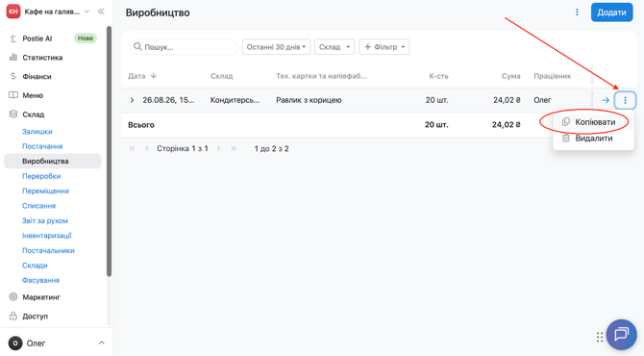Click the Кондитерсь… warehouse cell

pos(235,100)
